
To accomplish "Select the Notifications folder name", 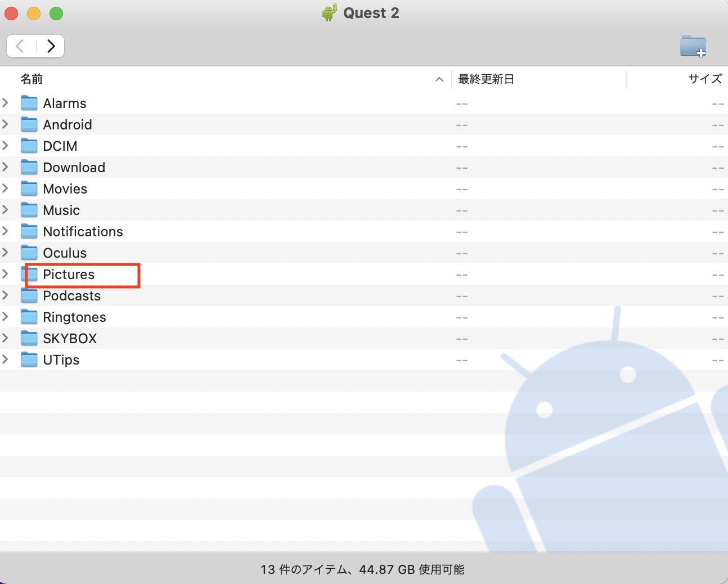I will 83,232.
